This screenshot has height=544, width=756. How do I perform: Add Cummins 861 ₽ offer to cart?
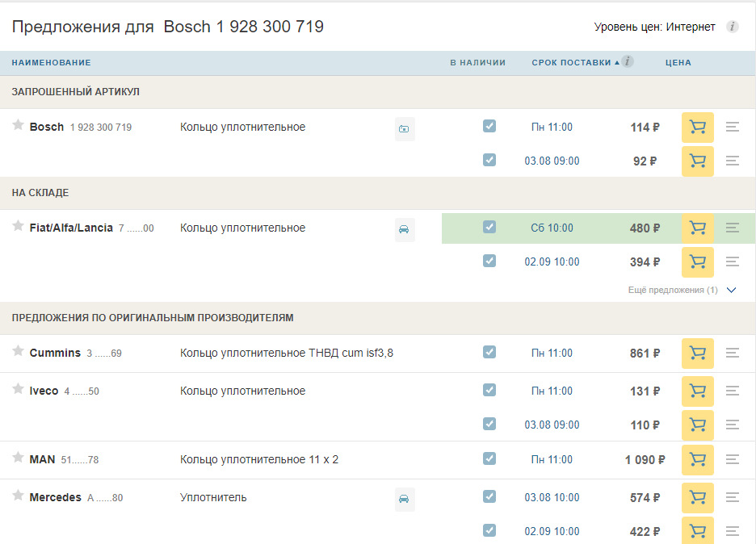[697, 354]
